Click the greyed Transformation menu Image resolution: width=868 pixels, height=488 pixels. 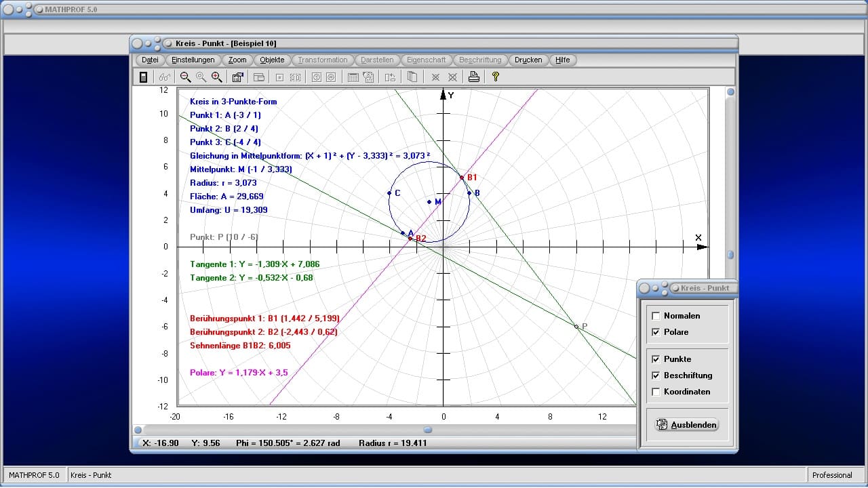coord(323,60)
